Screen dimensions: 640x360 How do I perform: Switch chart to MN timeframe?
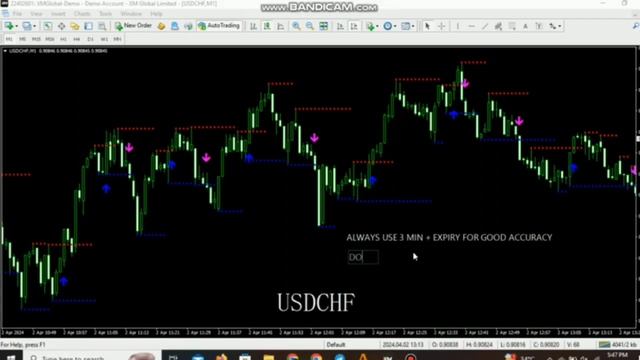point(118,39)
